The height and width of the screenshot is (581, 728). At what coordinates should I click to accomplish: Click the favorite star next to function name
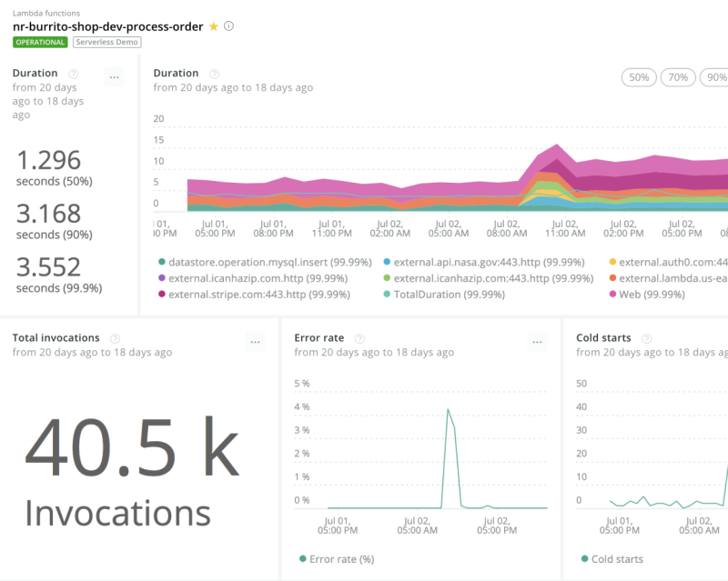tap(214, 26)
